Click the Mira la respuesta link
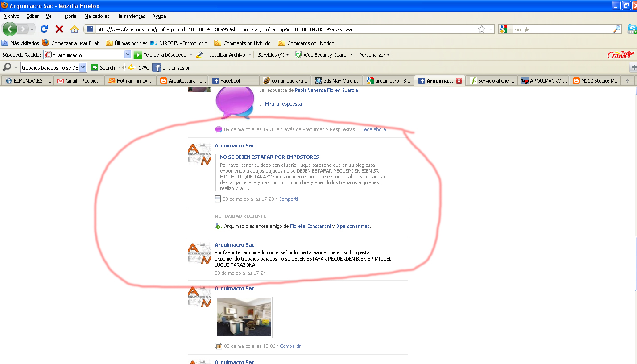The width and height of the screenshot is (637, 364). (x=283, y=104)
